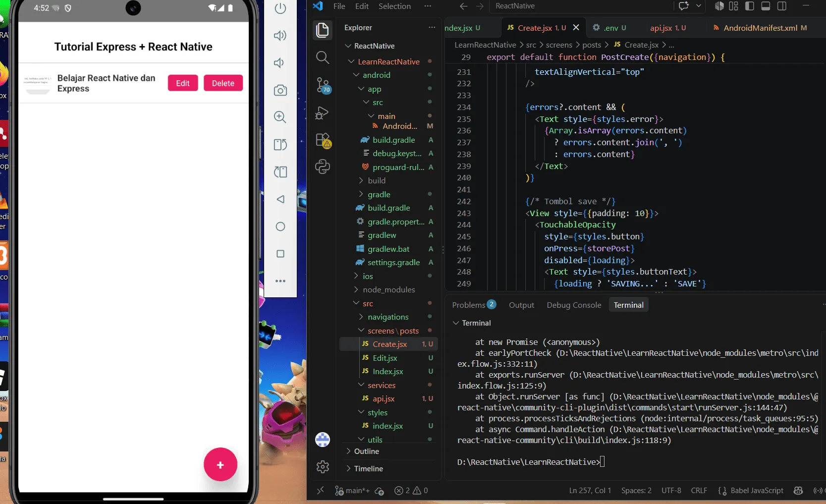
Task: Click the errors and warnings status indicator
Action: [411, 491]
